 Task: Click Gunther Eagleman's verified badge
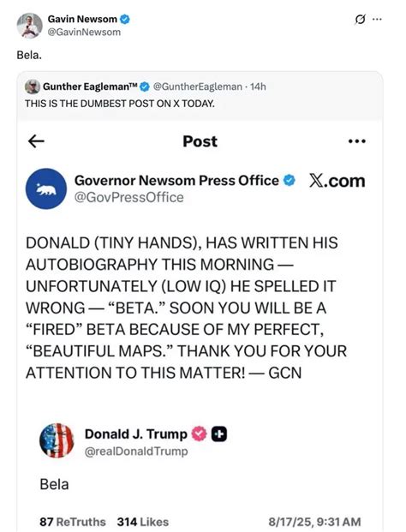[x=145, y=87]
